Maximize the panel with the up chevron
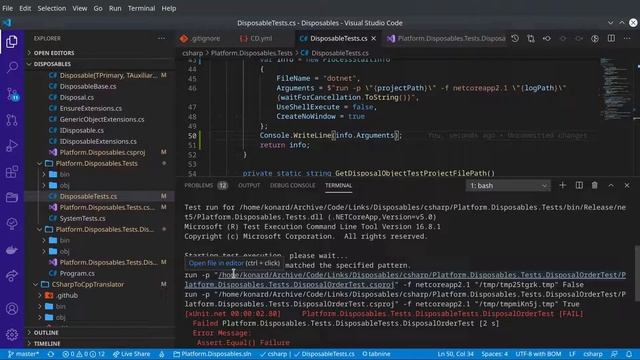The image size is (640, 360). click(611, 185)
